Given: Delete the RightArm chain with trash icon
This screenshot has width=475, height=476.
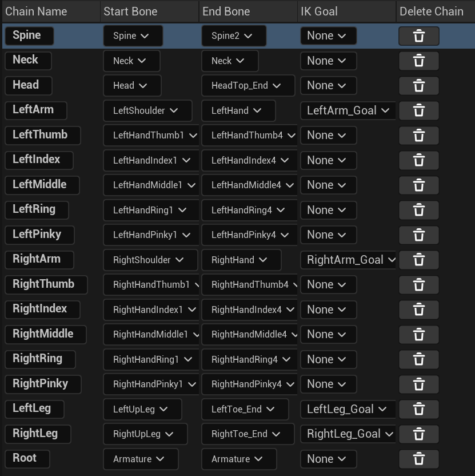Looking at the screenshot, I should pyautogui.click(x=418, y=260).
